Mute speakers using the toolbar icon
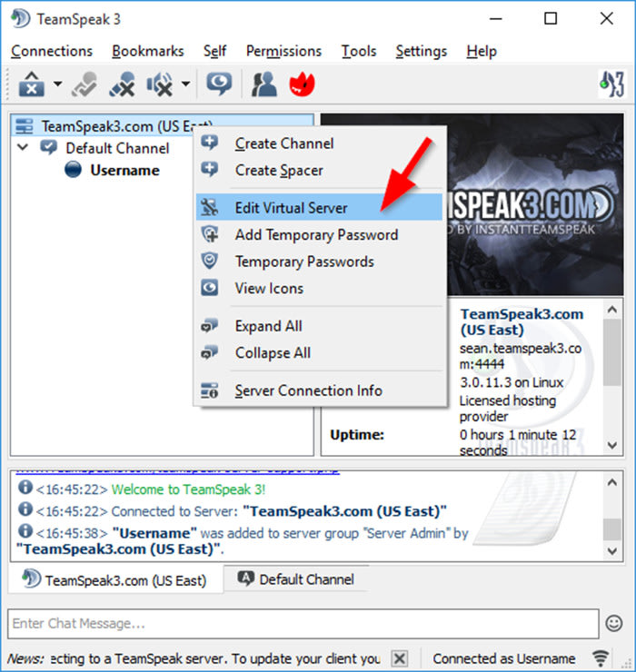The height and width of the screenshot is (672, 636). [160, 84]
